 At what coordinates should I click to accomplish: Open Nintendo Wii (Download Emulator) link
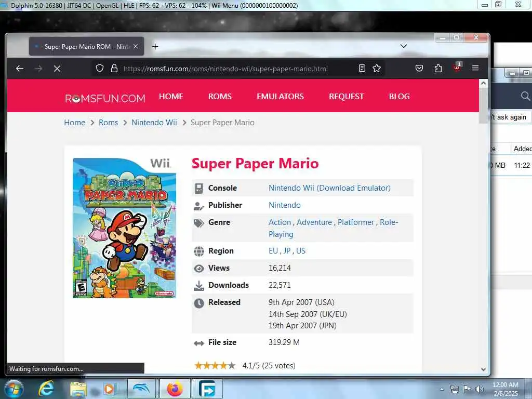[329, 188]
